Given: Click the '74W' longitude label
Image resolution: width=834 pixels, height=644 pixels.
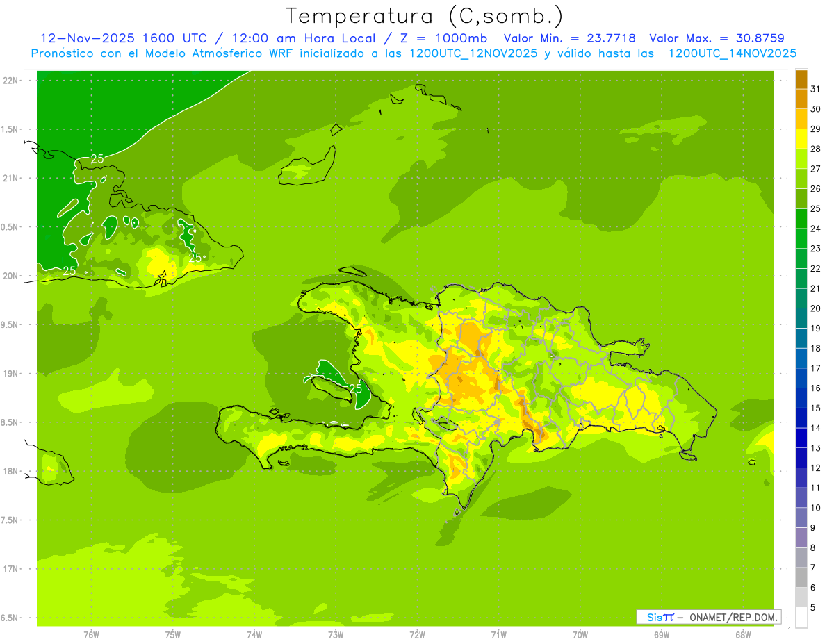Looking at the screenshot, I should [254, 635].
